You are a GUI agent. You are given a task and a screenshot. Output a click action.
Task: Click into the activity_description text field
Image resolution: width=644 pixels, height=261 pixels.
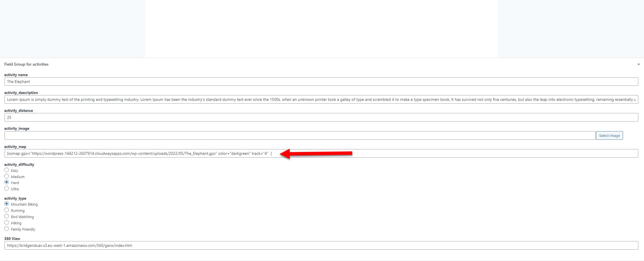321,99
